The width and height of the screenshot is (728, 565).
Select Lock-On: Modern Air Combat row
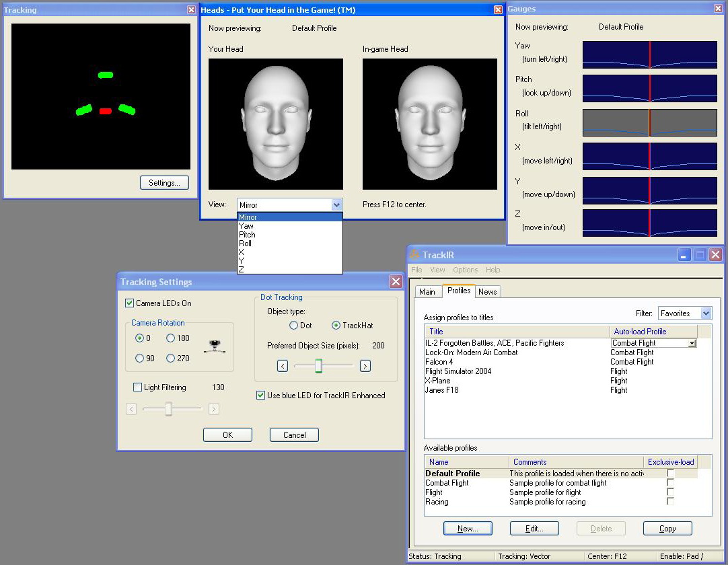pyautogui.click(x=561, y=352)
